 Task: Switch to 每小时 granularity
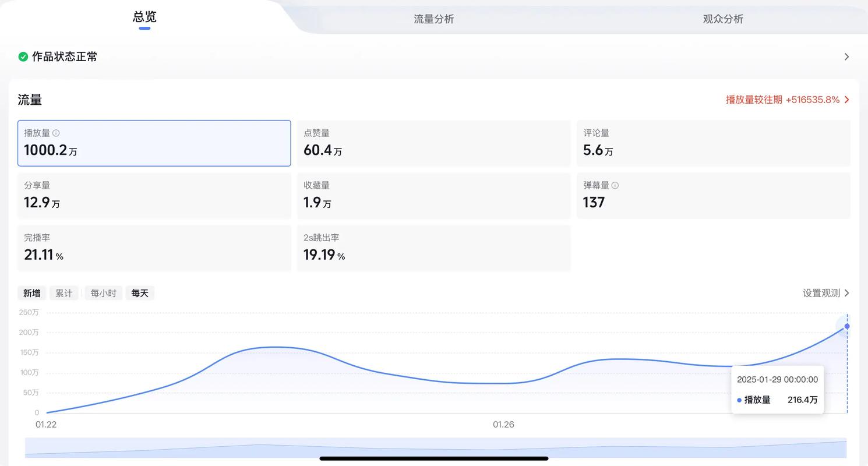pyautogui.click(x=103, y=293)
